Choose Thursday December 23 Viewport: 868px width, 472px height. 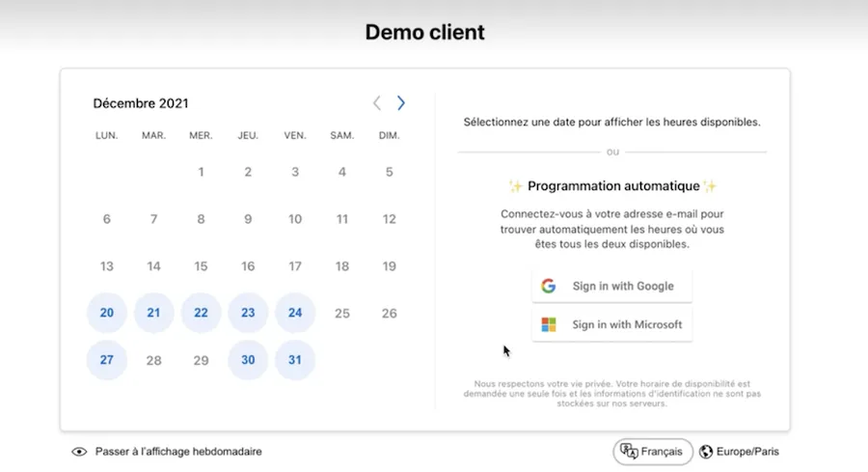(248, 313)
